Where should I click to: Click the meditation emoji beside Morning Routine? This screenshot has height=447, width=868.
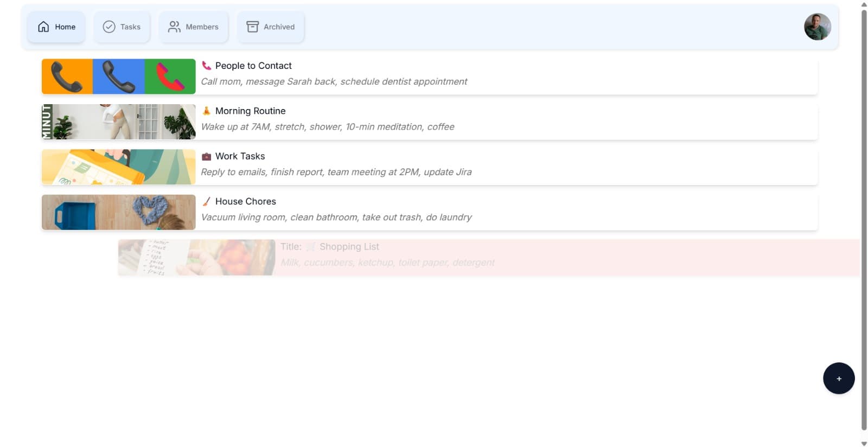[x=206, y=111]
